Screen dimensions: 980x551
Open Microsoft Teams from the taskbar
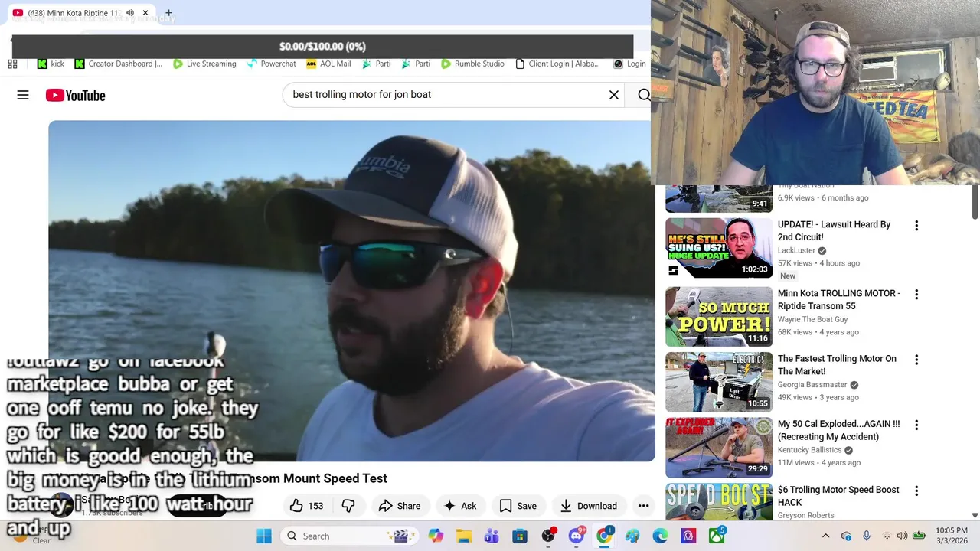click(x=492, y=536)
